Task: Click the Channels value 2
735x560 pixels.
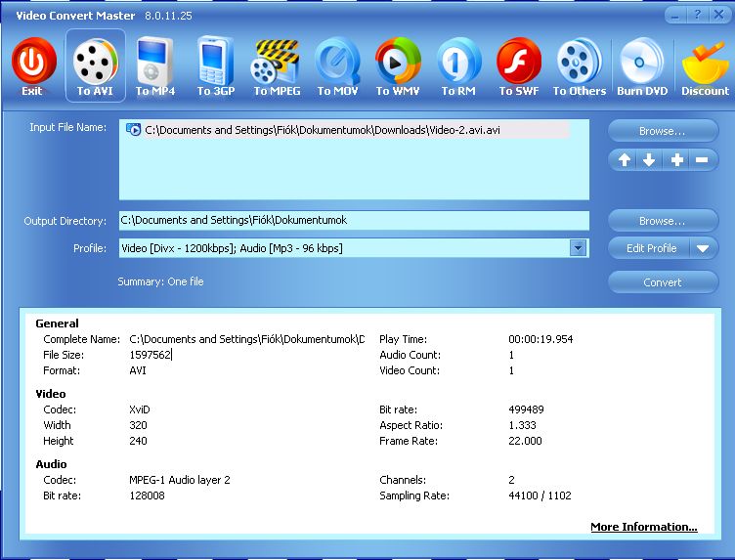Action: [x=511, y=480]
